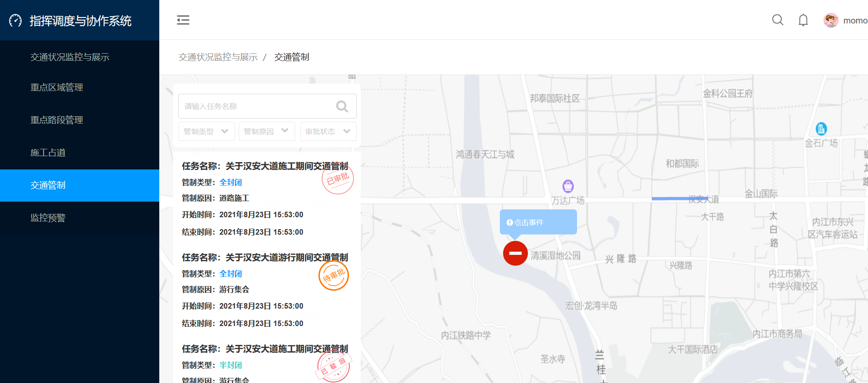The height and width of the screenshot is (383, 868).
Task: Click the 交通管制 breadcrumb item
Action: pyautogui.click(x=292, y=57)
